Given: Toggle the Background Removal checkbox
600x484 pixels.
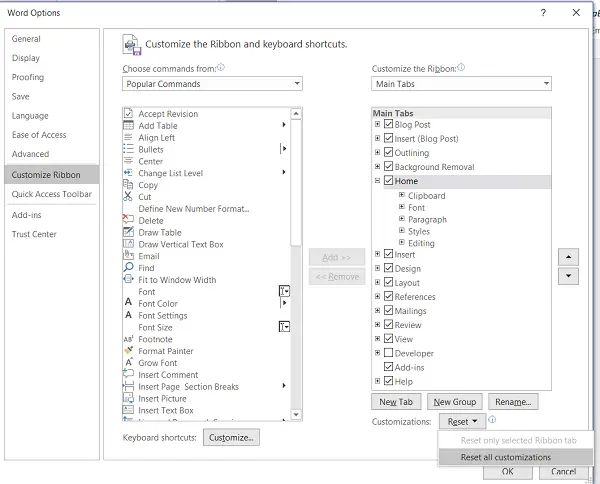Looking at the screenshot, I should [x=388, y=166].
